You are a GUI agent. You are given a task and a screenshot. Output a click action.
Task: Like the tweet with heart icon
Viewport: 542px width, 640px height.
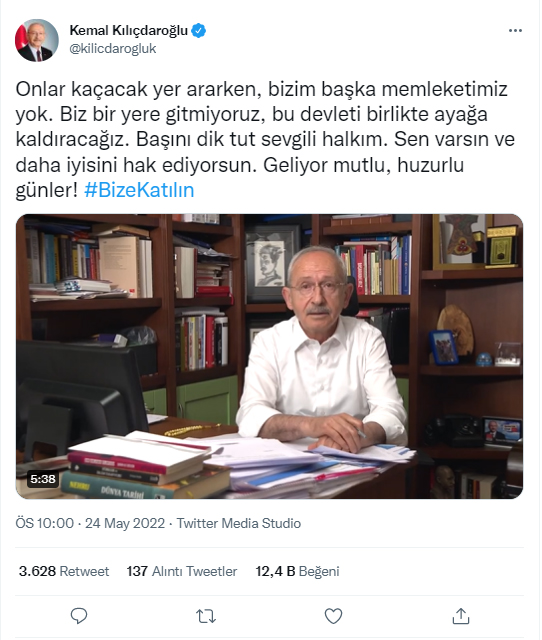coord(333,616)
